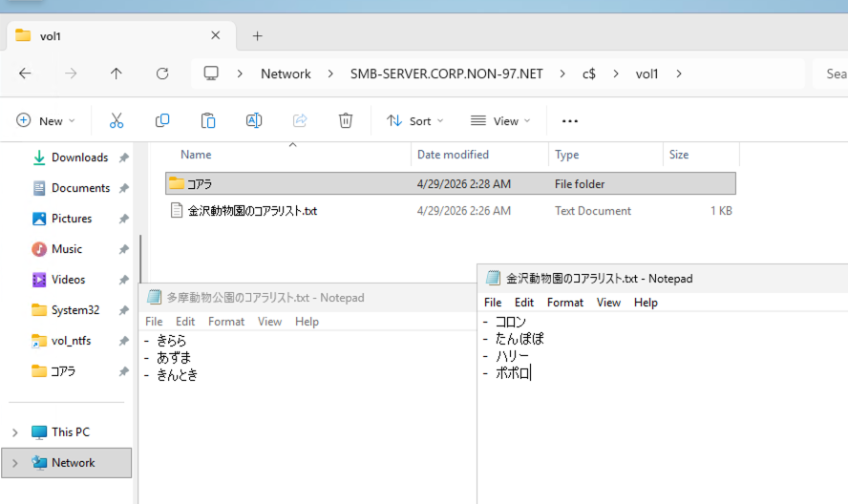Click the computer icon in address bar
The width and height of the screenshot is (848, 504).
211,73
